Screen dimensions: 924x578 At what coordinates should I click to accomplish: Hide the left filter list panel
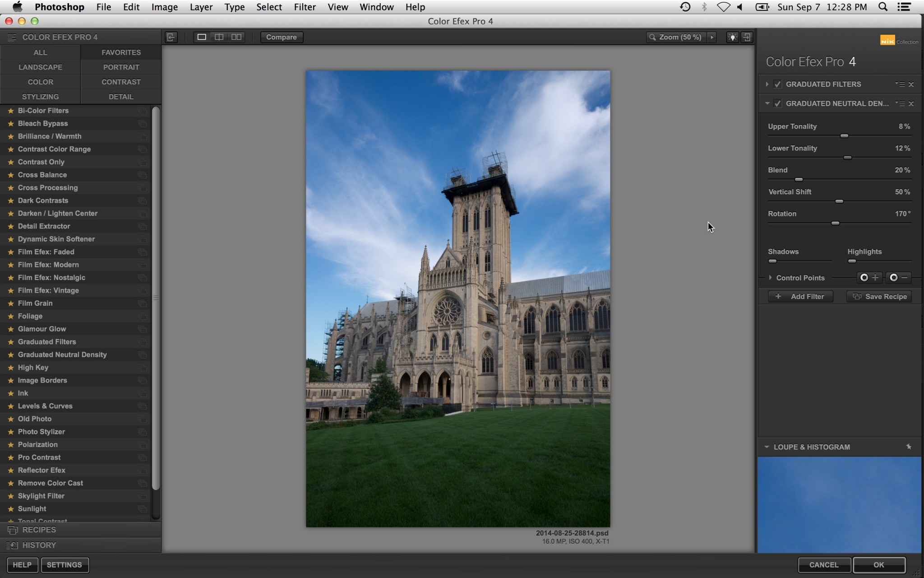[x=171, y=37]
